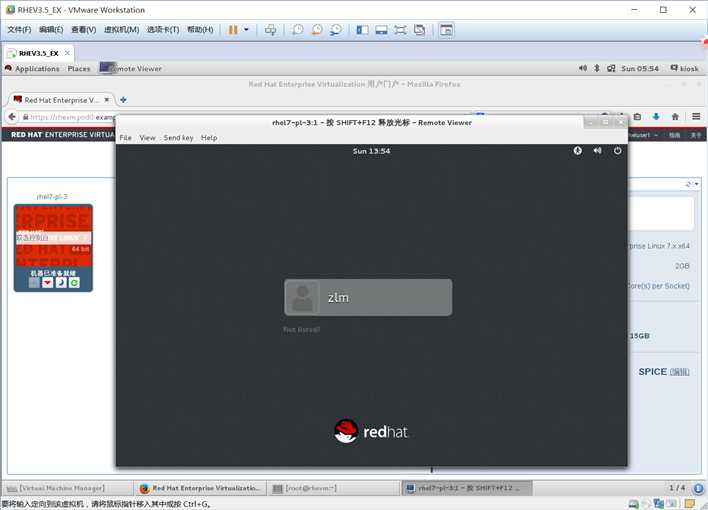The width and height of the screenshot is (708, 510).
Task: Click the blue notification icon in bottom panel
Action: coord(698,488)
